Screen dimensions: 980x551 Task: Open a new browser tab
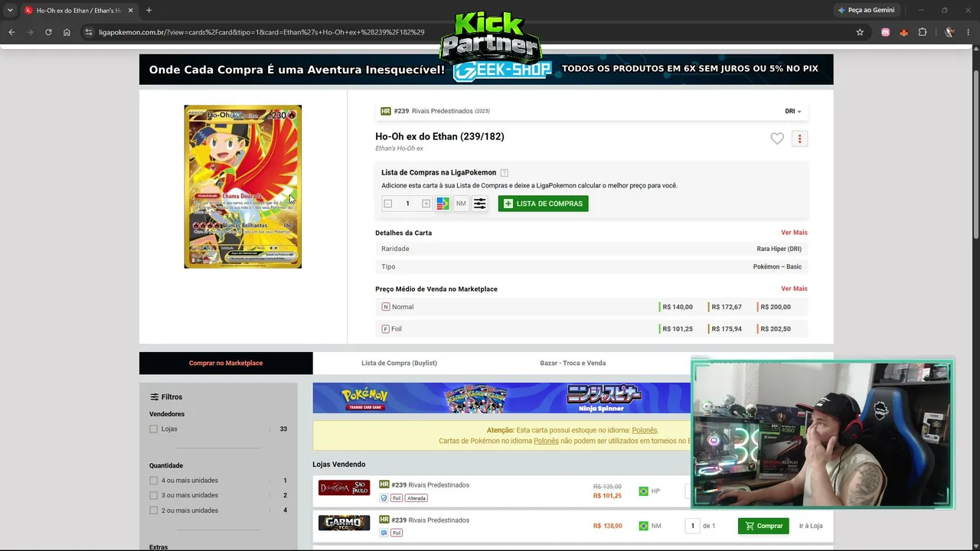point(149,10)
